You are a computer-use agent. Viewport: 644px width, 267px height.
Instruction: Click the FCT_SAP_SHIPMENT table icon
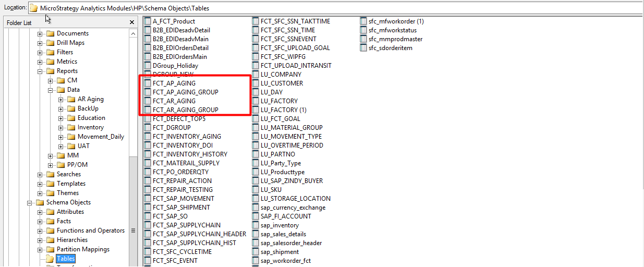coord(148,208)
